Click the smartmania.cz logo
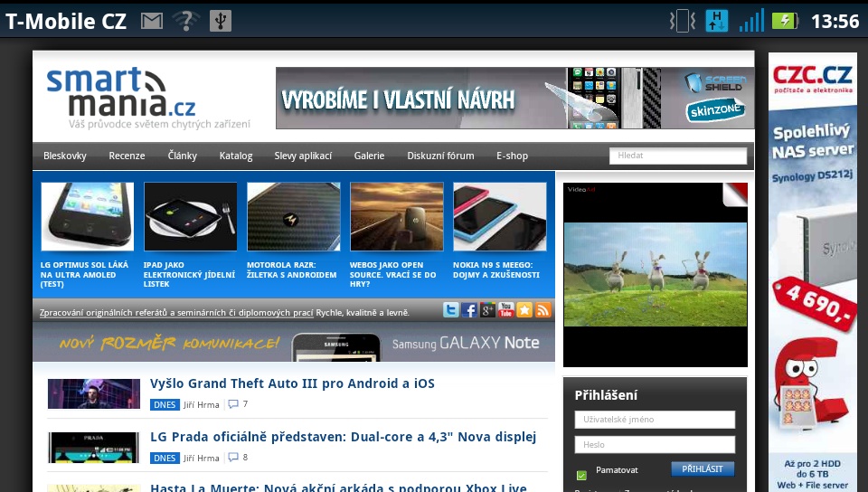The image size is (868, 492). (x=147, y=99)
